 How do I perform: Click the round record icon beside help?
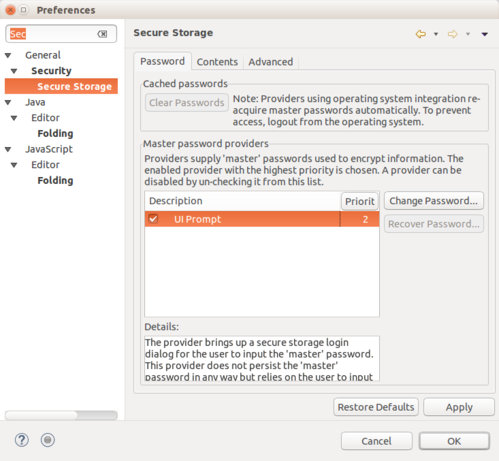pos(48,440)
